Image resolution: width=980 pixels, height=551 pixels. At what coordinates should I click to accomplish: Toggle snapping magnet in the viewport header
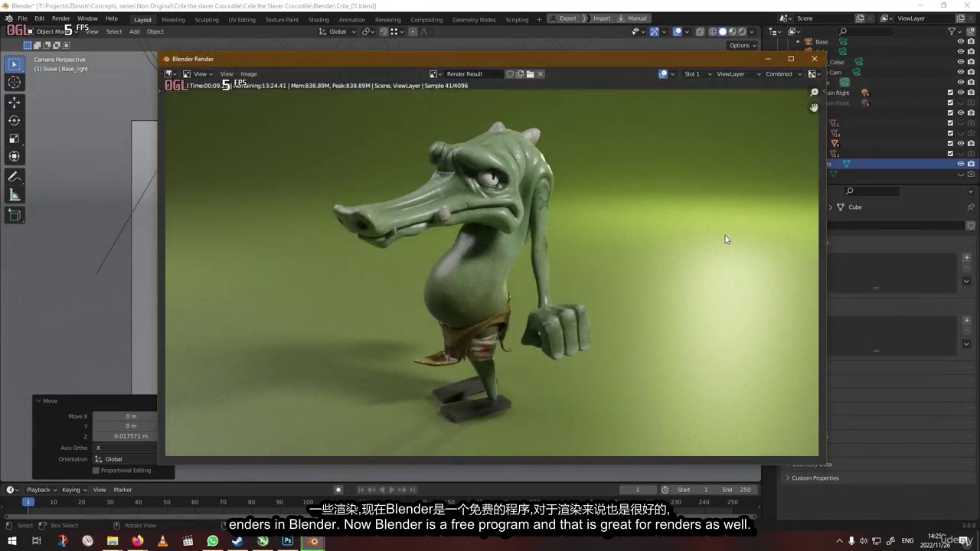point(384,31)
